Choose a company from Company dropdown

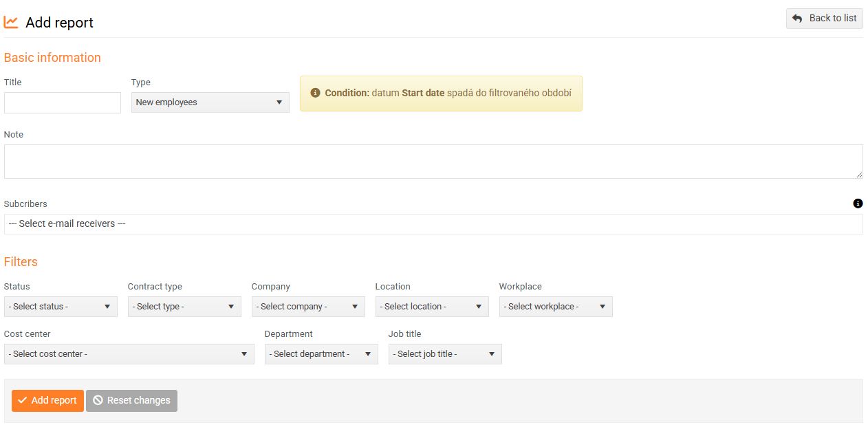[308, 307]
